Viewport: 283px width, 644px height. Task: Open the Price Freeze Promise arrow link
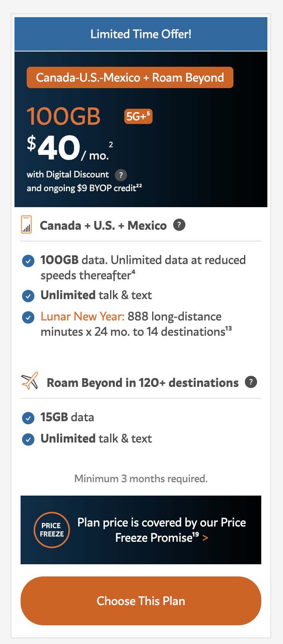(x=206, y=538)
